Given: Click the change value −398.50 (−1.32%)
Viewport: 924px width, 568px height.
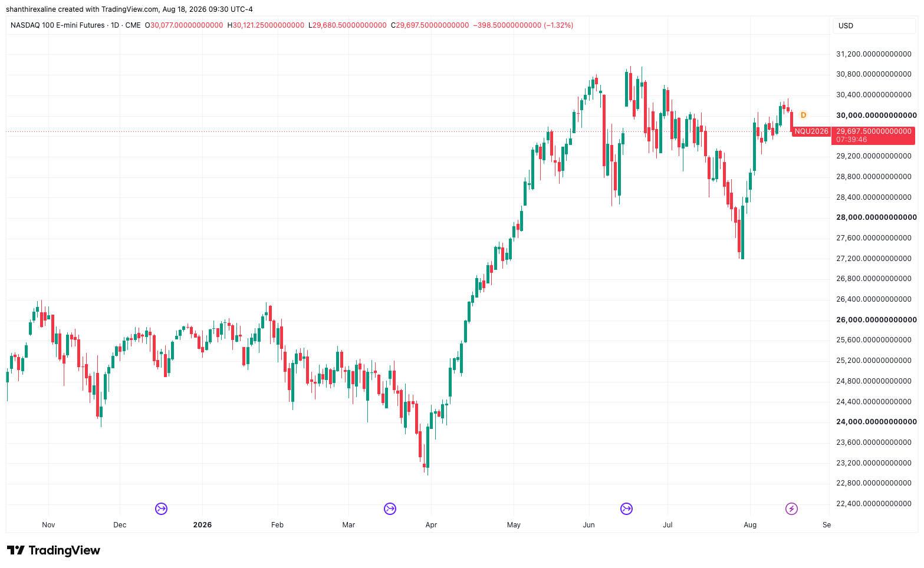Looking at the screenshot, I should click(523, 25).
